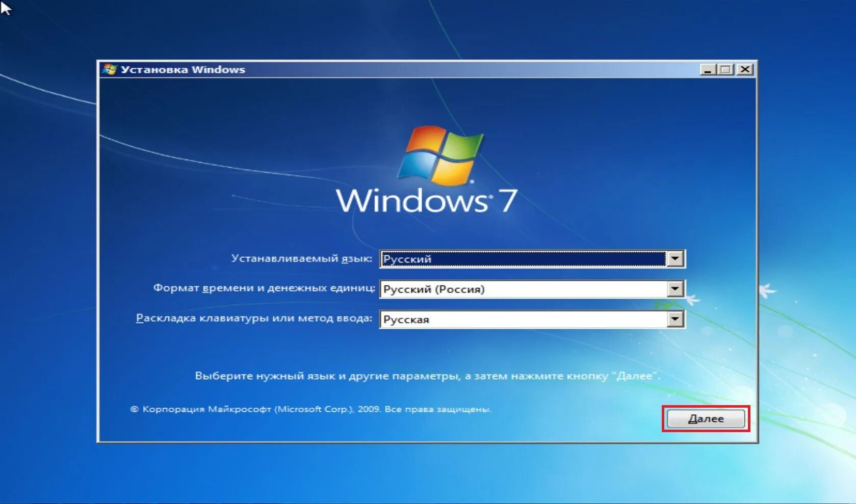Screen dimensions: 856x504
Task: Expand the keyboard layout dropdown
Action: point(677,319)
